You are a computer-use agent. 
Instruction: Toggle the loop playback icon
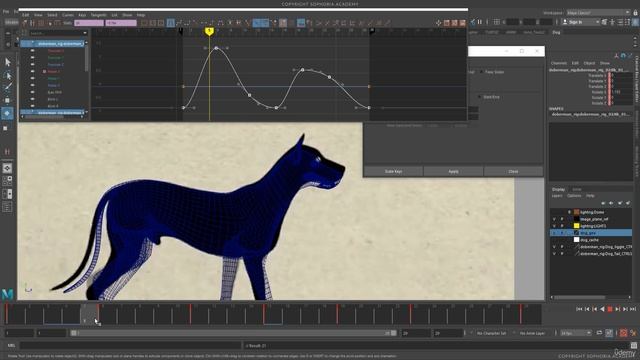(599, 333)
